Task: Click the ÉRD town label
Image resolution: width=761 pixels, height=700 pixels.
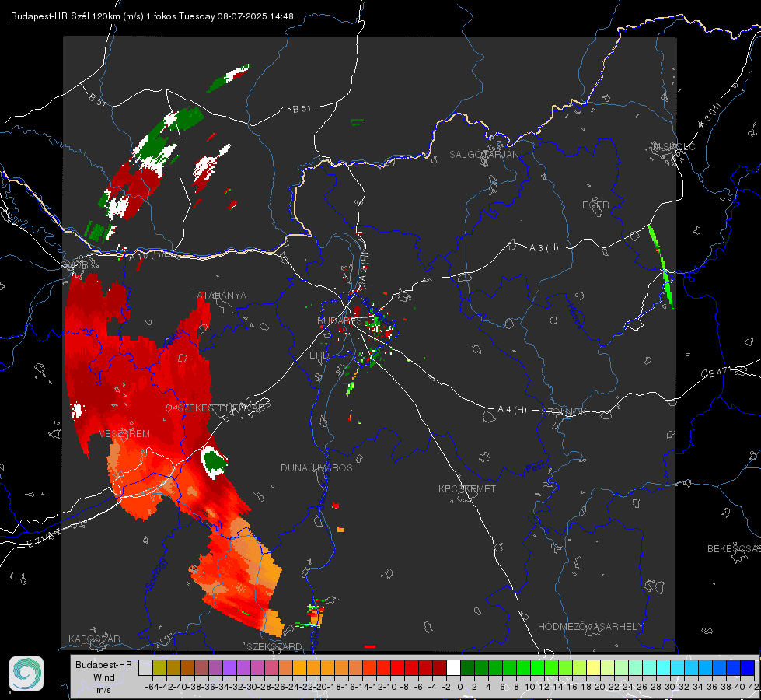Action: pyautogui.click(x=319, y=355)
